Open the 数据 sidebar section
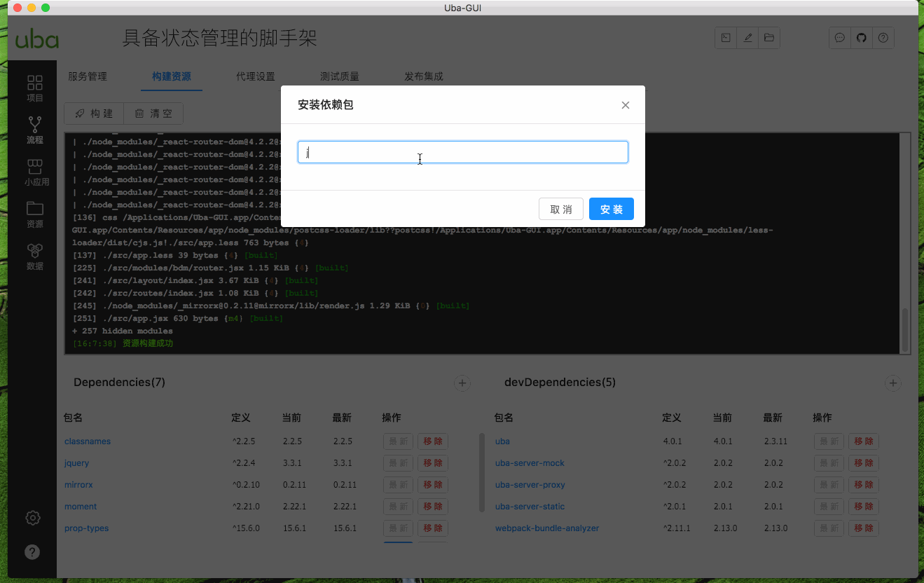 point(34,256)
